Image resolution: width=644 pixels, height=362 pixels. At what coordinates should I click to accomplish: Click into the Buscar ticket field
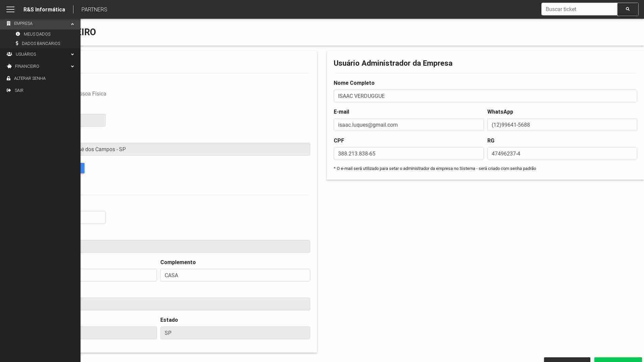[x=579, y=9]
